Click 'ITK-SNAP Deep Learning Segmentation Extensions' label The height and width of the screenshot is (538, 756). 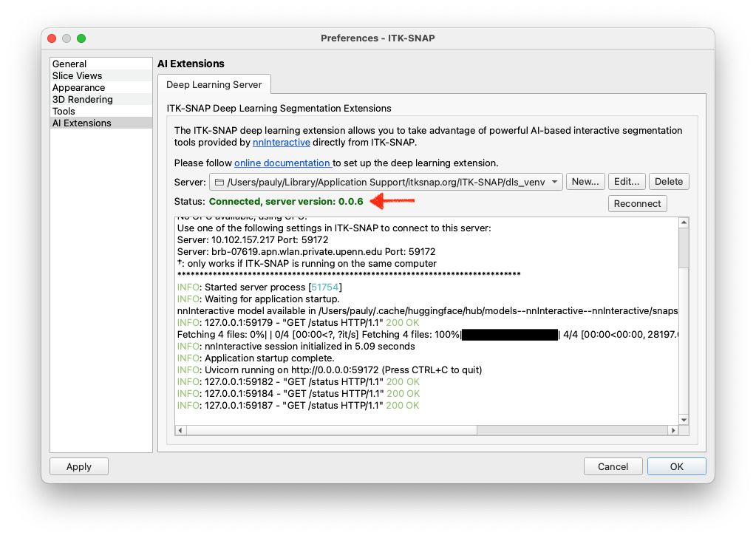[279, 109]
